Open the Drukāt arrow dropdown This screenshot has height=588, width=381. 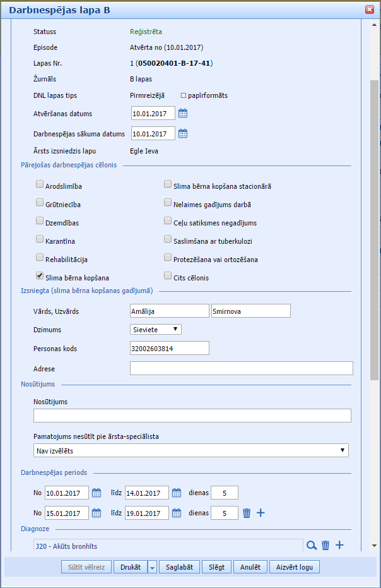tap(152, 567)
